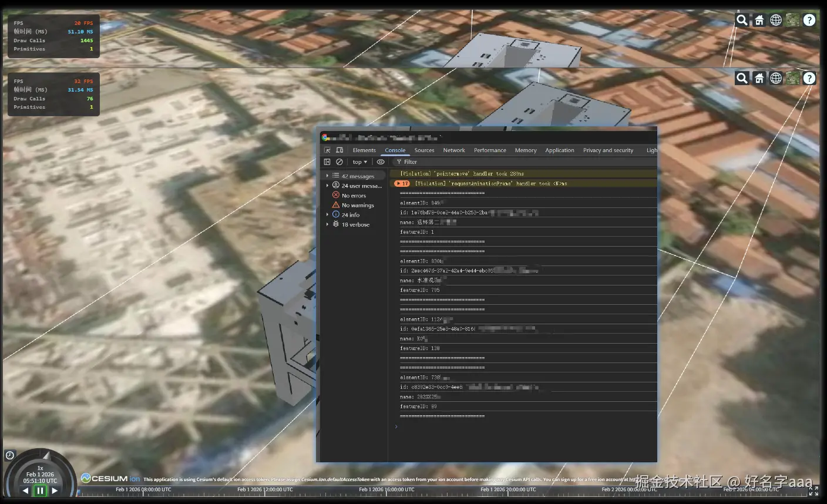Play animation forward
The width and height of the screenshot is (827, 504).
(55, 490)
